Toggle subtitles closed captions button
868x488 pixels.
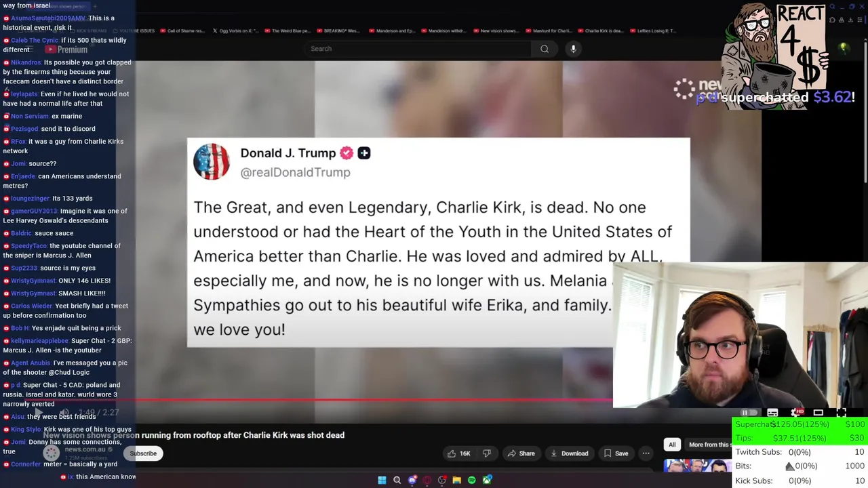pyautogui.click(x=772, y=412)
